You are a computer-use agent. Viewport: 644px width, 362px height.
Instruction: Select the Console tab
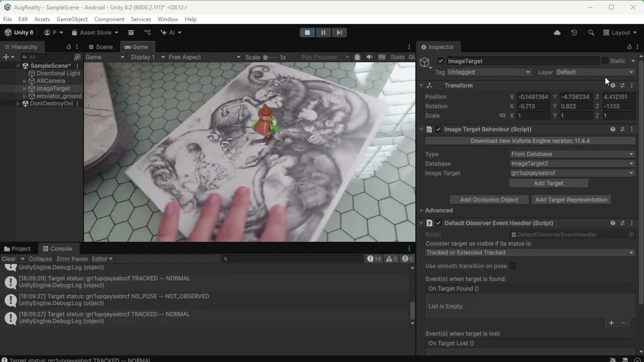tap(57, 248)
